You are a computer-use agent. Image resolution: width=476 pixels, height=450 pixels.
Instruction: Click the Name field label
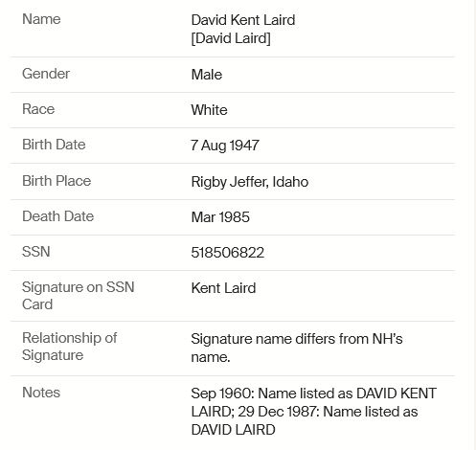pyautogui.click(x=41, y=19)
